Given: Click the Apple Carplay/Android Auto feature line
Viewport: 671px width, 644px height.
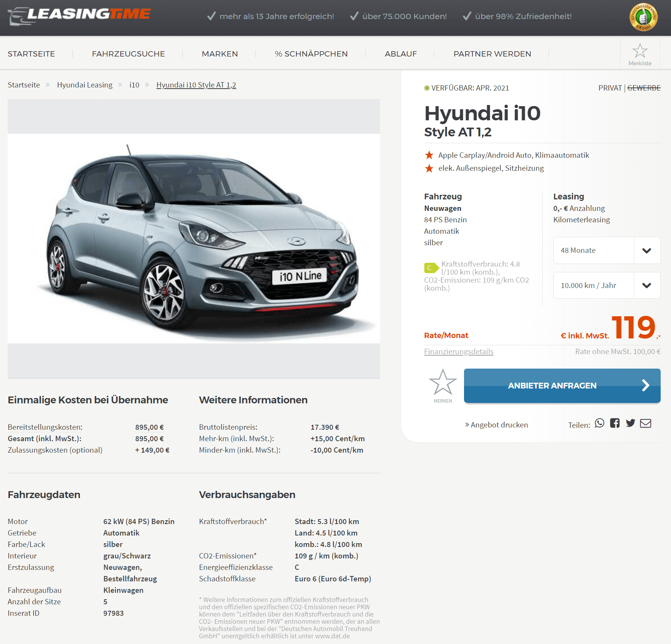Looking at the screenshot, I should pyautogui.click(x=514, y=155).
